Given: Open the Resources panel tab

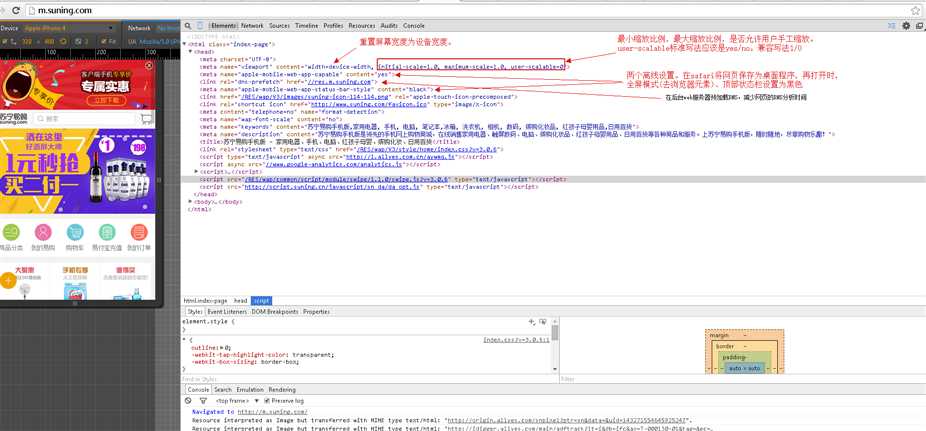Looking at the screenshot, I should click(x=361, y=26).
